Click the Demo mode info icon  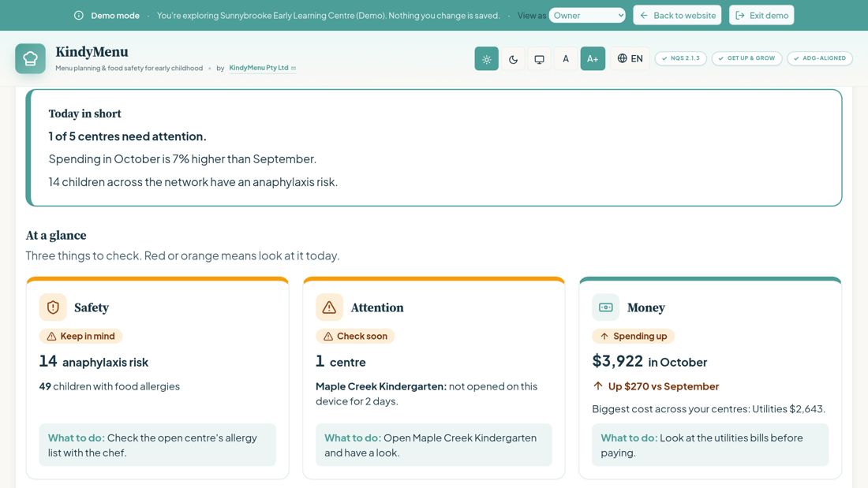79,16
